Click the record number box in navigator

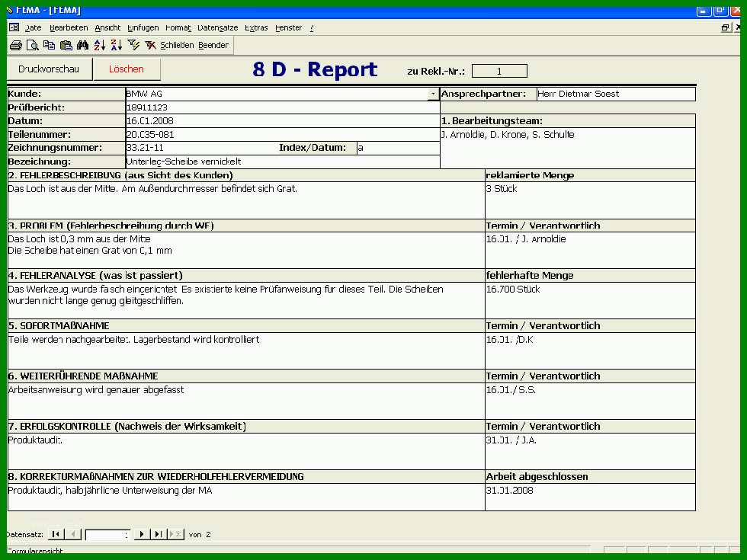pos(107,535)
